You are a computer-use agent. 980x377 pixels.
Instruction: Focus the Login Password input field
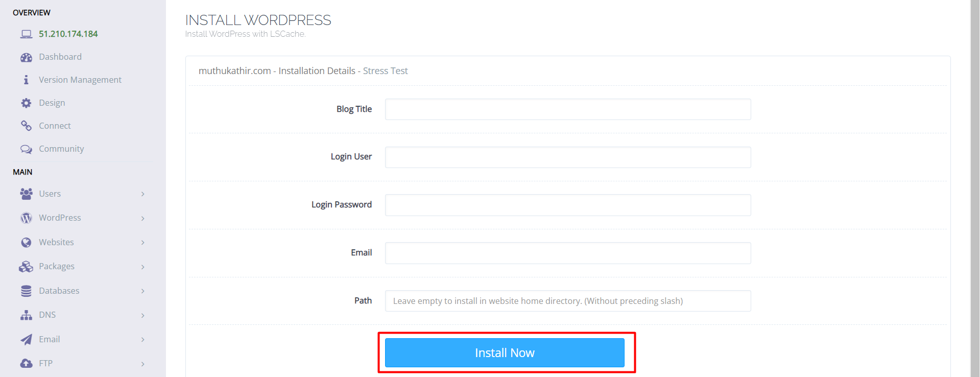(568, 205)
